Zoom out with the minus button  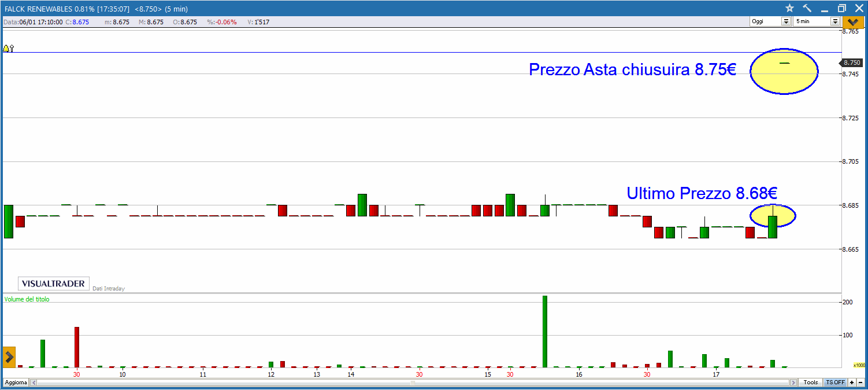[x=860, y=382]
